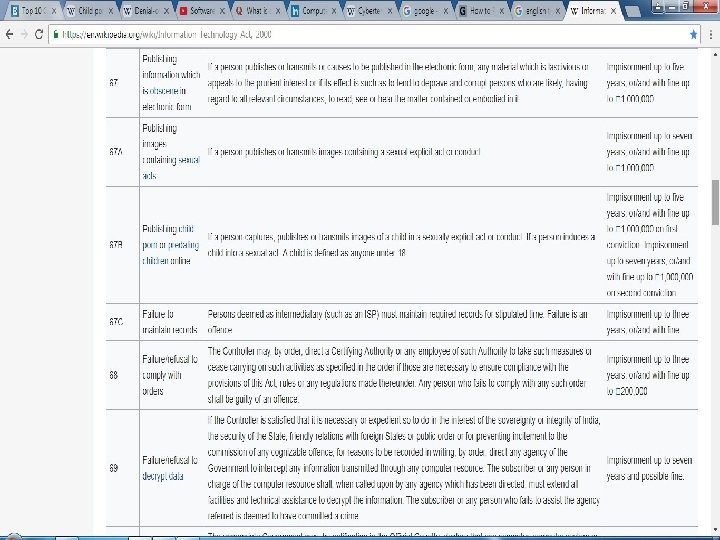Switch to the 'What is' Quora tab
The width and height of the screenshot is (720, 540).
pyautogui.click(x=255, y=11)
